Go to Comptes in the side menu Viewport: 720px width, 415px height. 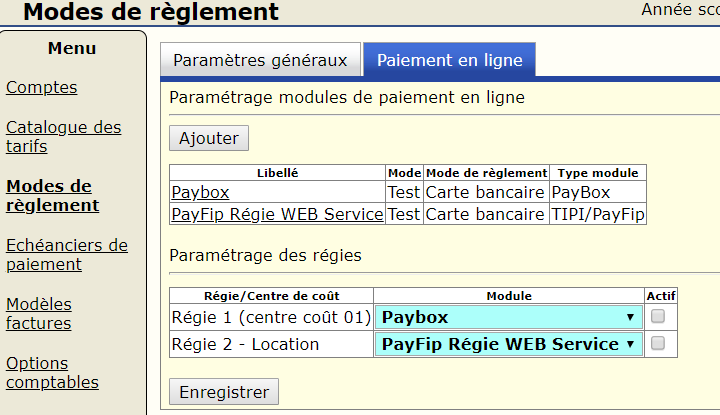pyautogui.click(x=41, y=87)
